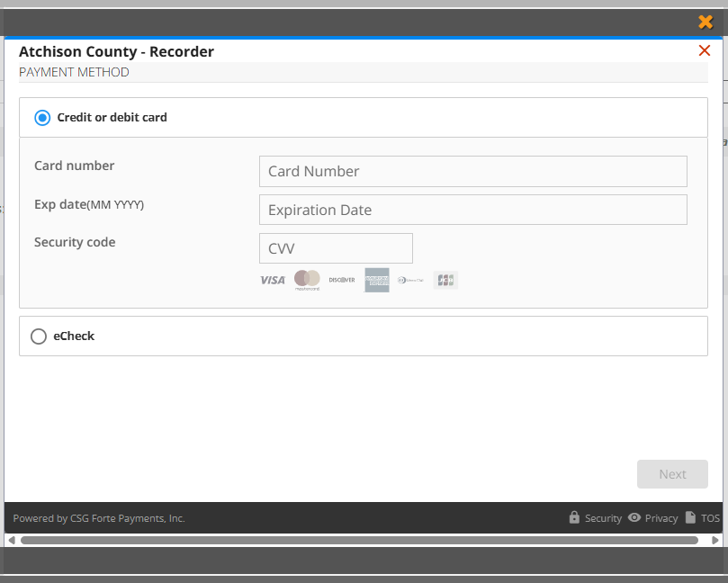Click the Mastercard icon
The height and width of the screenshot is (583, 728).
pyautogui.click(x=307, y=279)
